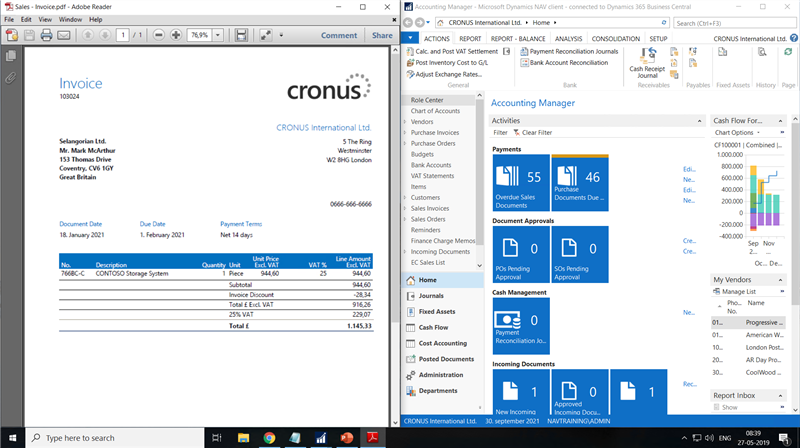Open the Overdue Sales Documents tile
800x448 pixels.
[521, 183]
